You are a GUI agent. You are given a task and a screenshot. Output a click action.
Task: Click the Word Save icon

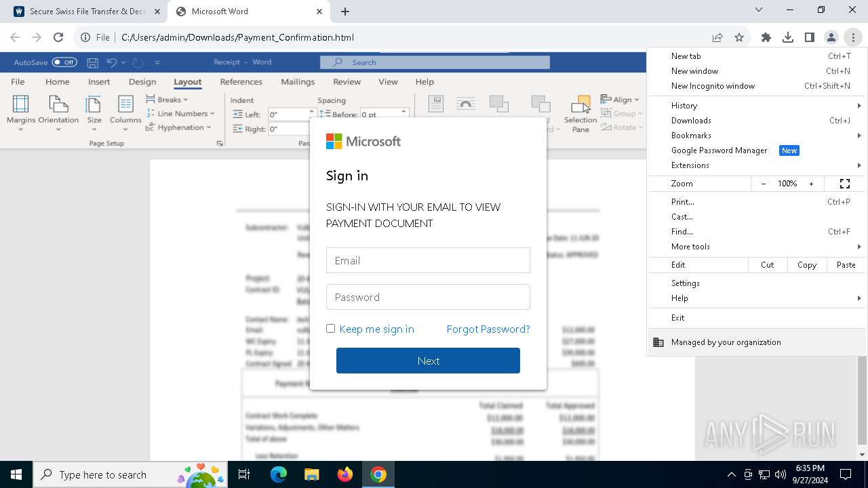(x=93, y=62)
